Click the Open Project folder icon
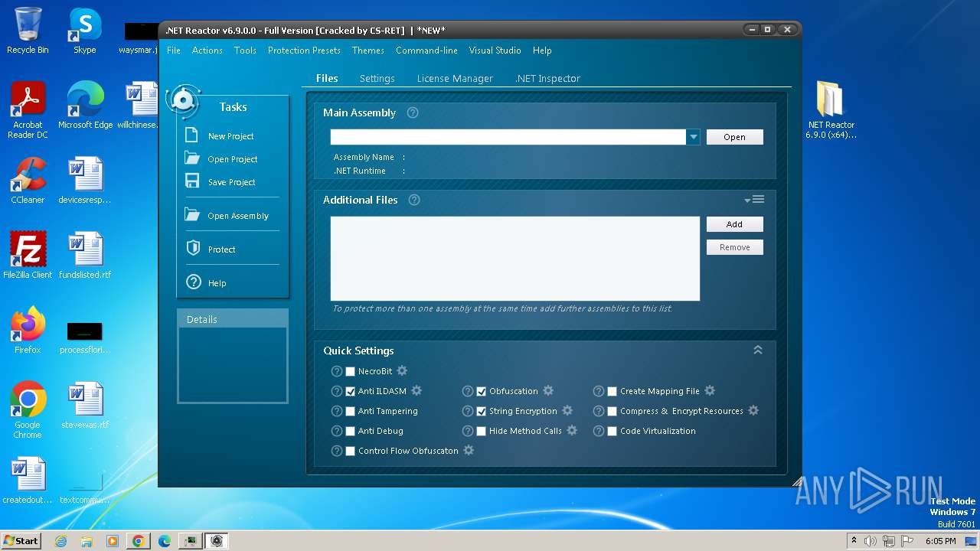The height and width of the screenshot is (551, 980). (192, 158)
